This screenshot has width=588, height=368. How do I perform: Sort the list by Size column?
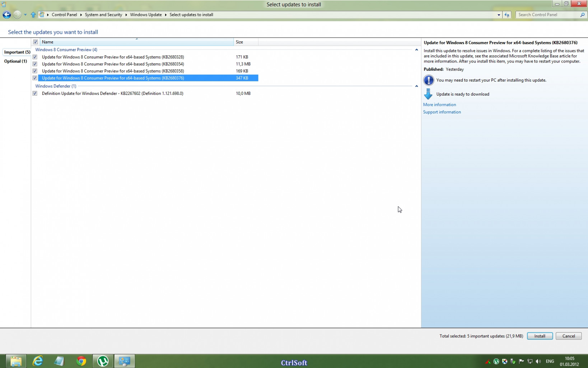246,42
